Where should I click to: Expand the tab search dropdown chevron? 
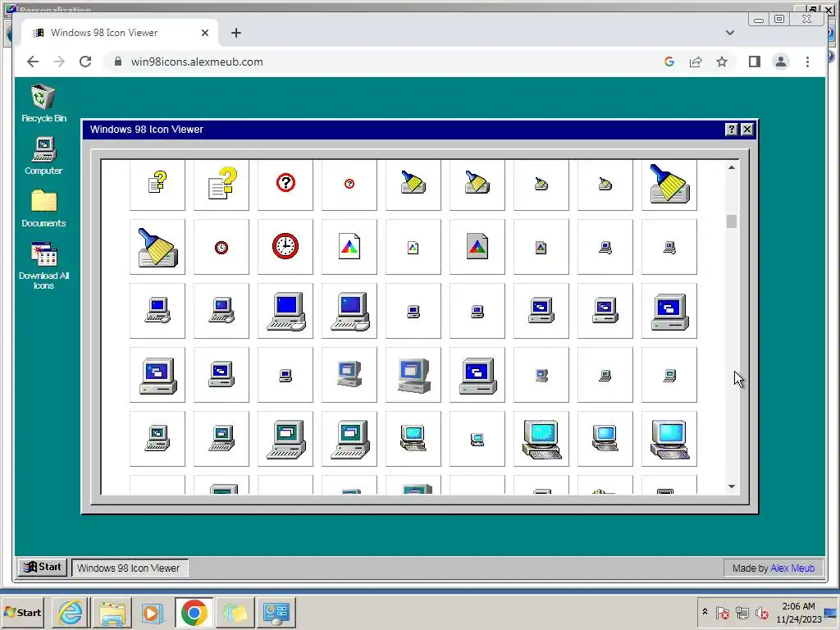pyautogui.click(x=729, y=33)
